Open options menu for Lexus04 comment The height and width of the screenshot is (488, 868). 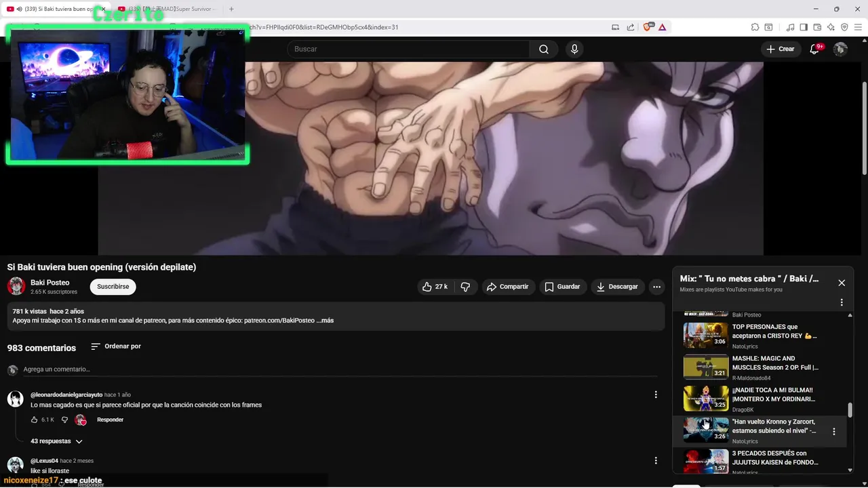[655, 460]
